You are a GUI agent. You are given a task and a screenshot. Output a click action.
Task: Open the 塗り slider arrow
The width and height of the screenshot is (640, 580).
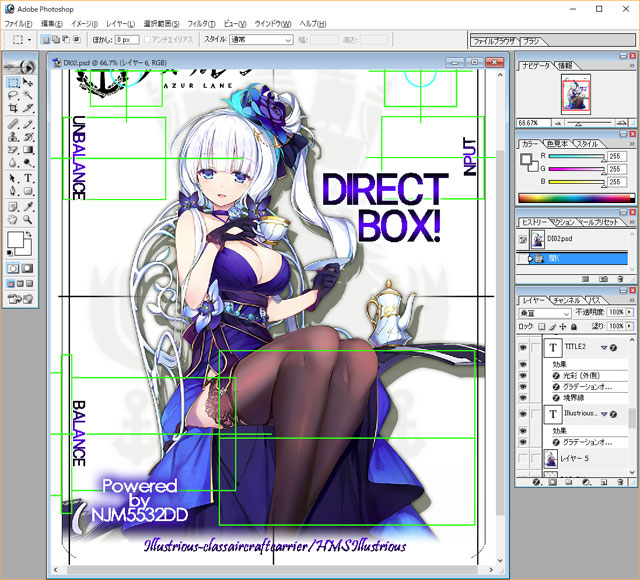(x=629, y=326)
